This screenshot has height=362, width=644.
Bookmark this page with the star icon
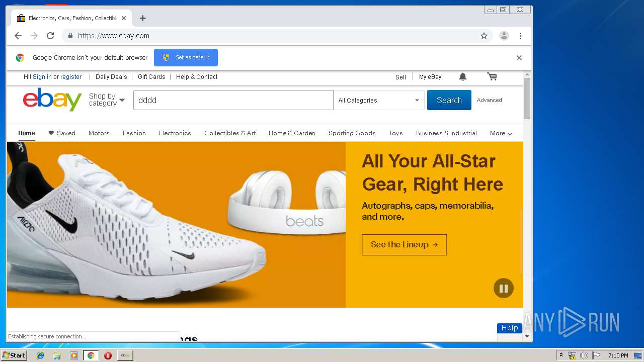point(484,36)
